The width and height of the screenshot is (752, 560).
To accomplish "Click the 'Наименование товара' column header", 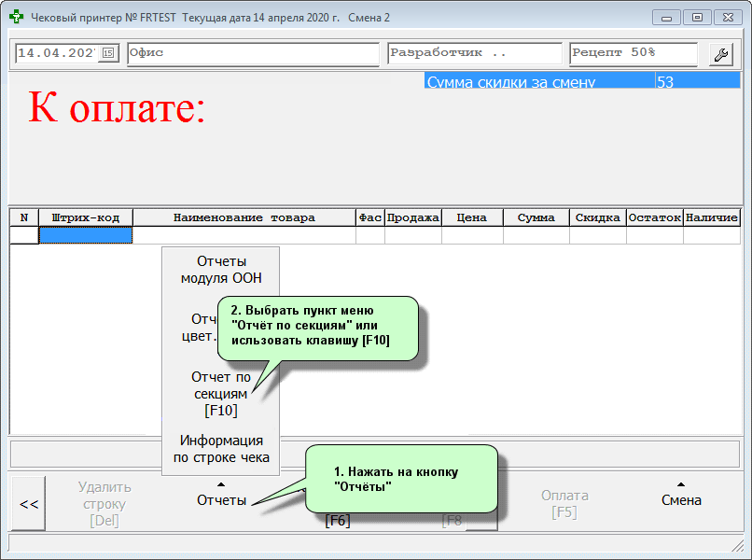I will point(244,217).
